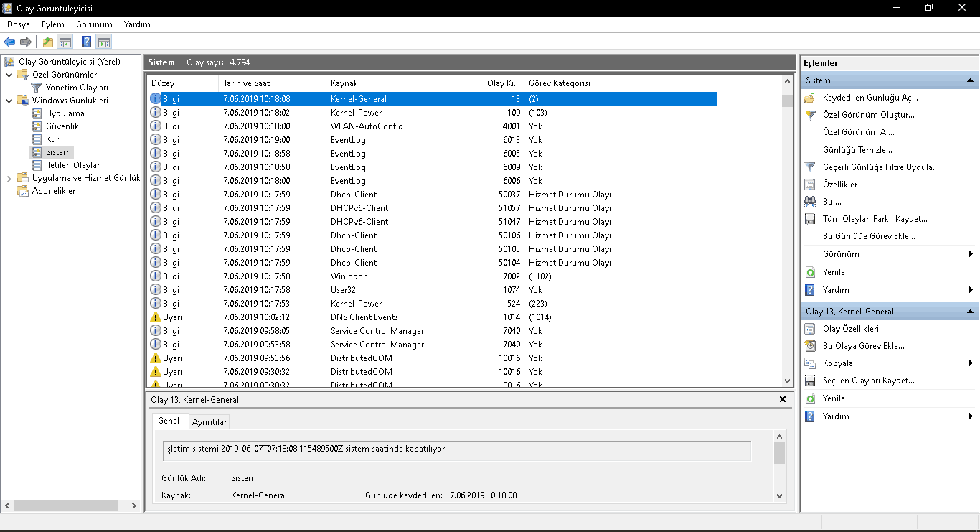
Task: Open Olay Özellikleri action
Action: (x=851, y=329)
